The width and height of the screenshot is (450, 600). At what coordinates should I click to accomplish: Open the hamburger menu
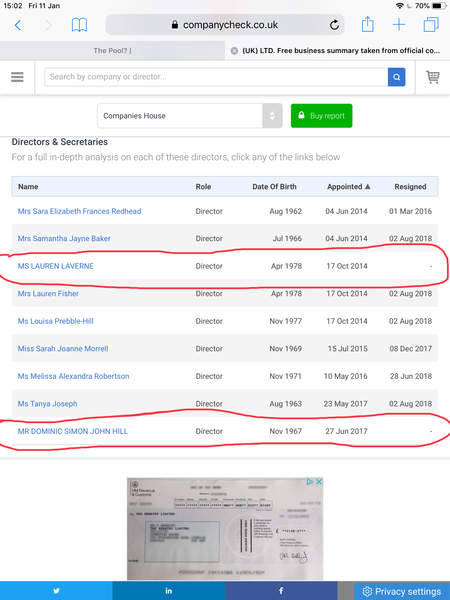17,77
